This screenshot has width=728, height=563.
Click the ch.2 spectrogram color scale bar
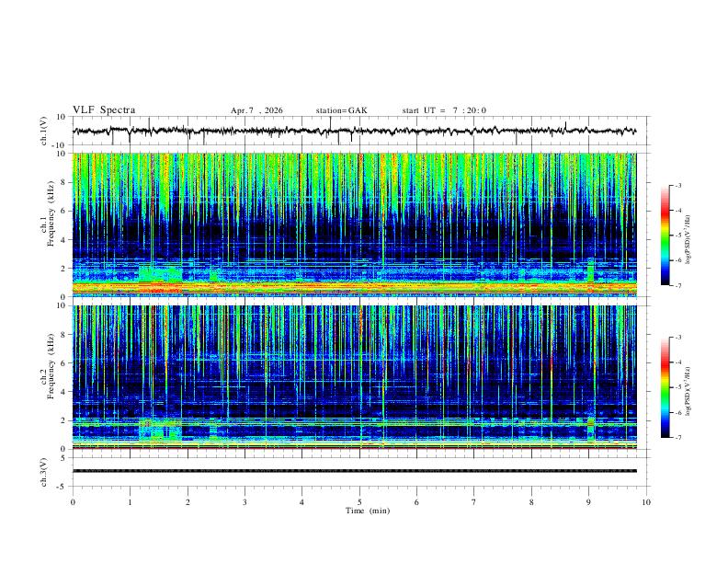[665, 387]
